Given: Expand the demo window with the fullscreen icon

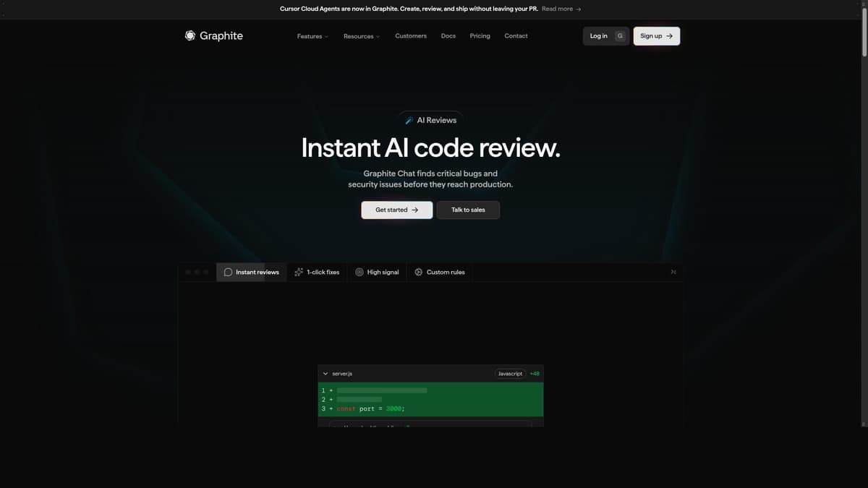Looking at the screenshot, I should (673, 272).
